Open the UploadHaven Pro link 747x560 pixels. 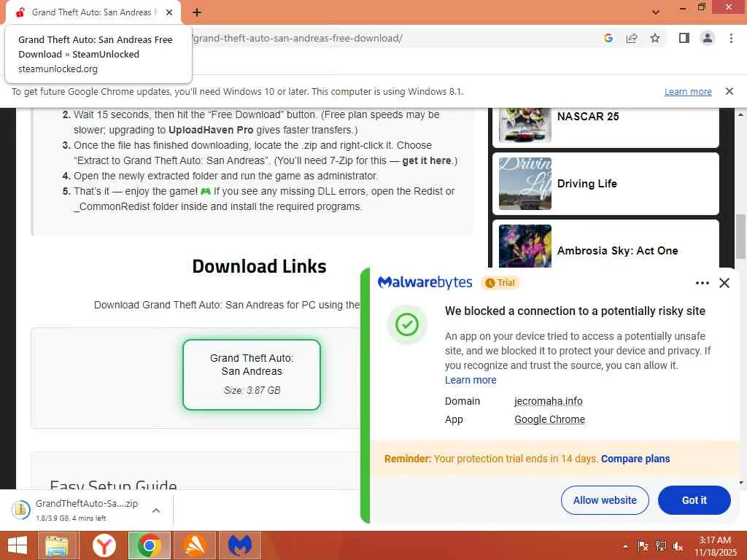pos(211,130)
